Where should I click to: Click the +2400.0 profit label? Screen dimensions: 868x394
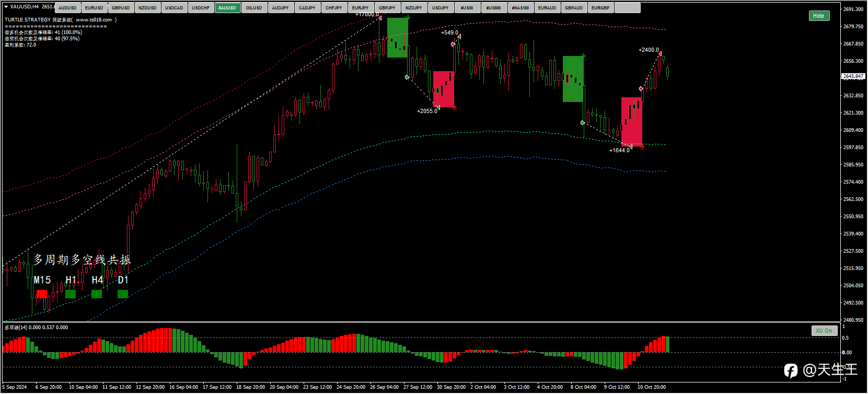coord(649,50)
